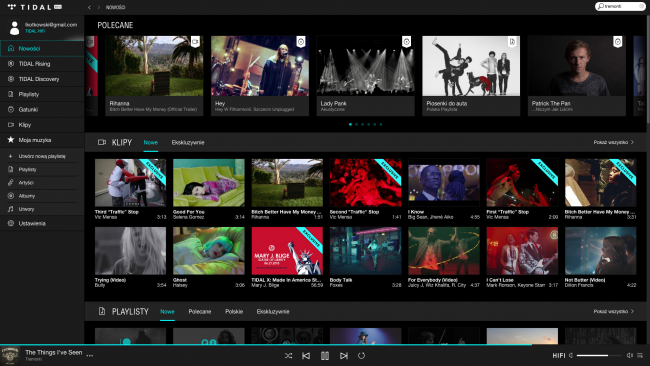Select the Nowe tab in Klipy
This screenshot has height=366, width=650.
click(150, 142)
